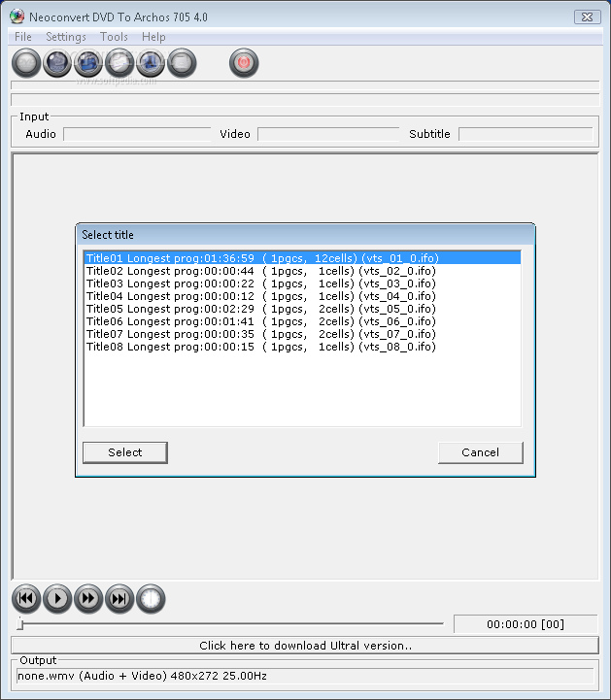Click the fifth blue toolbar icon
611x700 pixels.
pos(151,63)
